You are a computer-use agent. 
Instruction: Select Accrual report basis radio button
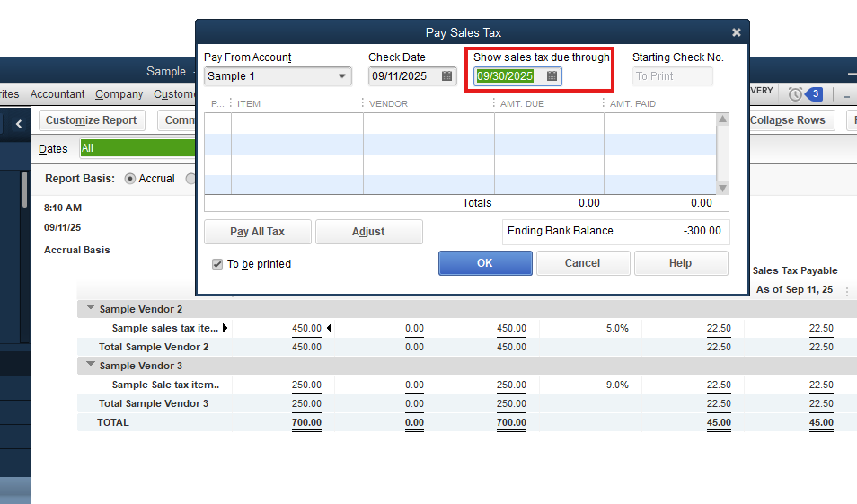pos(129,179)
